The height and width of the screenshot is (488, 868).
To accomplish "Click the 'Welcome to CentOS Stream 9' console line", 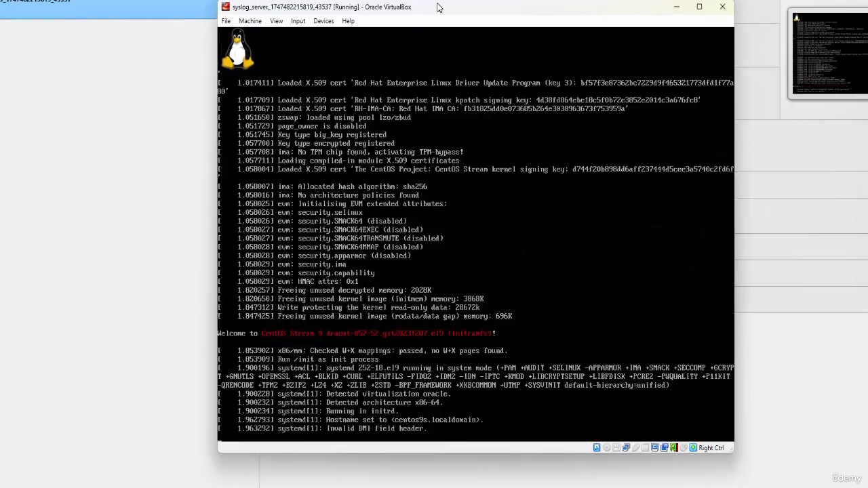I will 357,333.
